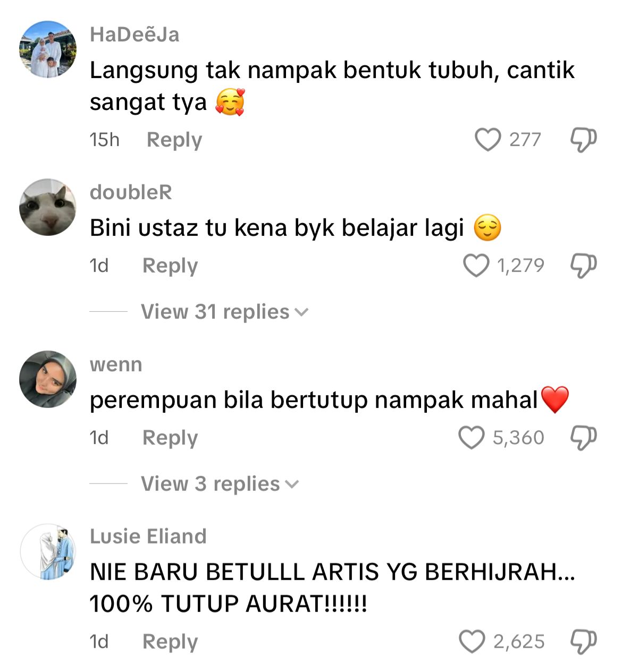Dislike wenn's comment
The height and width of the screenshot is (672, 622).
tap(583, 437)
